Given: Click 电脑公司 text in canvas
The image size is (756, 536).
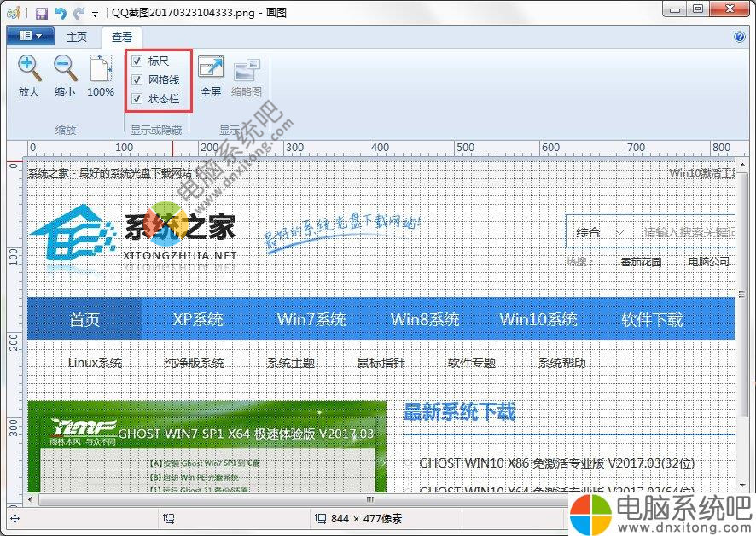Looking at the screenshot, I should point(708,262).
